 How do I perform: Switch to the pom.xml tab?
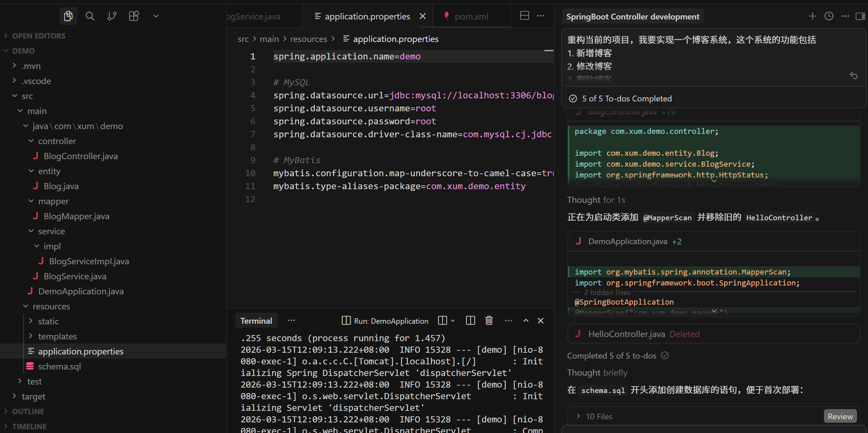[x=471, y=16]
